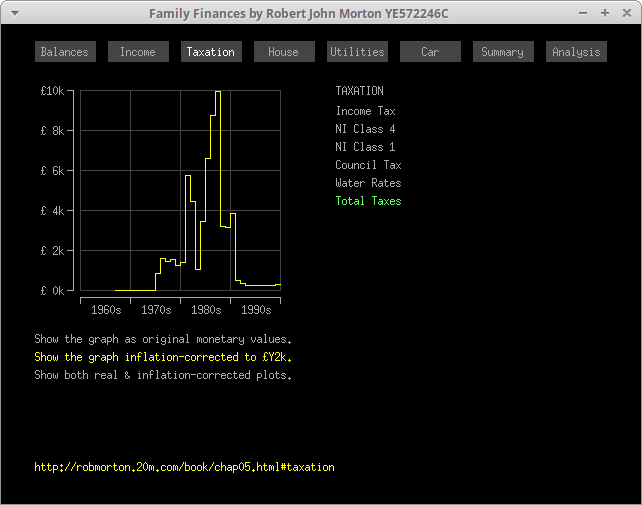This screenshot has height=505, width=642.
Task: Switch to the Income tab
Action: click(138, 52)
